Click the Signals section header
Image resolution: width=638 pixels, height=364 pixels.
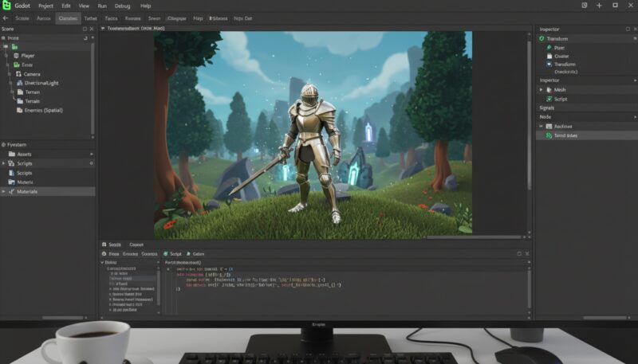click(547, 108)
